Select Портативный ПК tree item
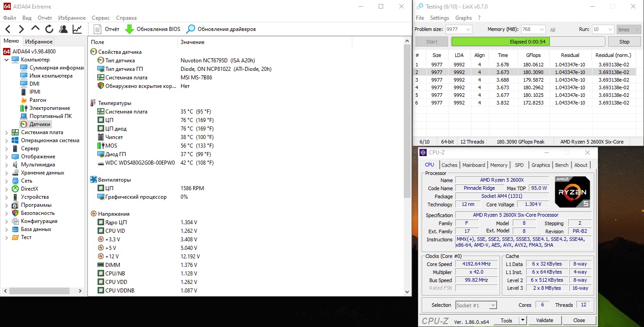Screen dimensions: 644x327 [51, 116]
